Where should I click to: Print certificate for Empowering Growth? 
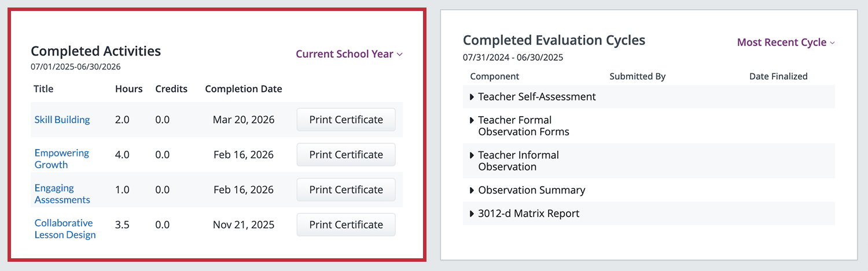346,154
